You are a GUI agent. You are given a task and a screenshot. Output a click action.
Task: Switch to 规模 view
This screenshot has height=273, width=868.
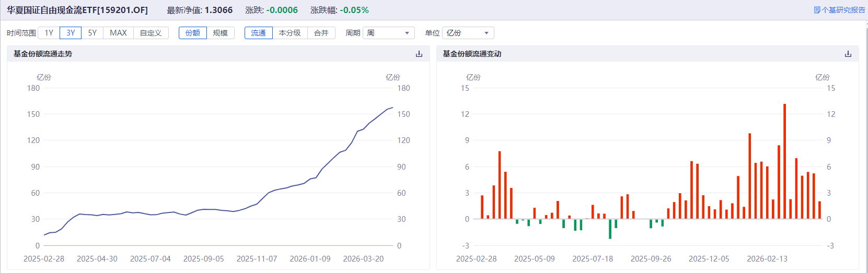(x=221, y=33)
